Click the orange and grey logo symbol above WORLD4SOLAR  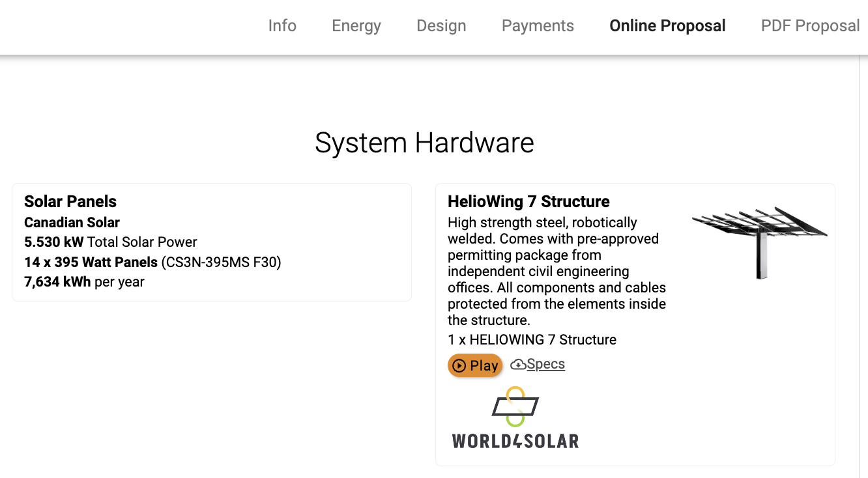coord(515,405)
